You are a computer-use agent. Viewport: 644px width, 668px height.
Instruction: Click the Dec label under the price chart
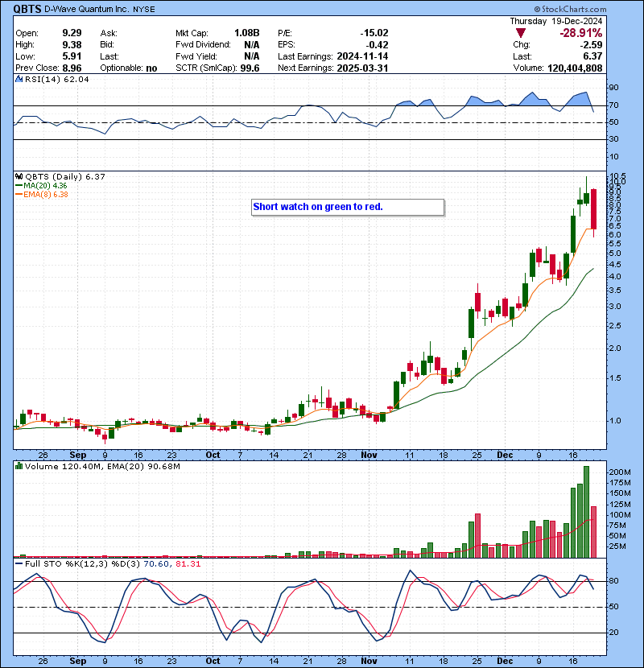(505, 455)
